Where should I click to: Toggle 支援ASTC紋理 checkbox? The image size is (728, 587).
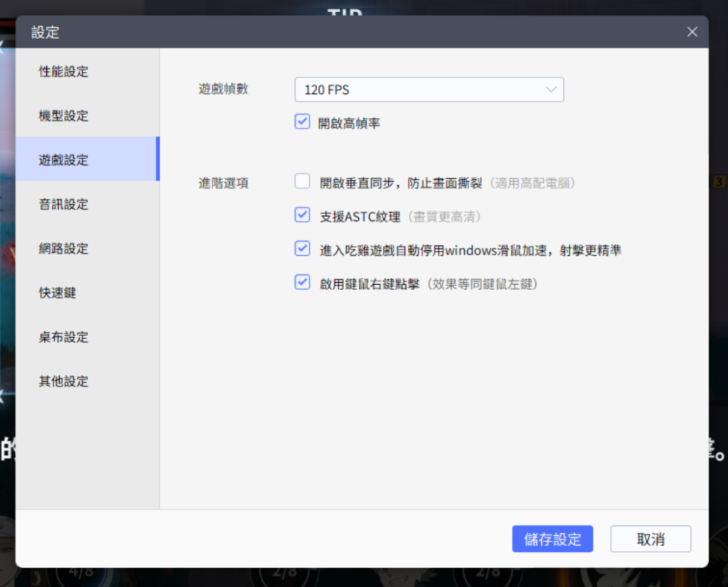[302, 215]
